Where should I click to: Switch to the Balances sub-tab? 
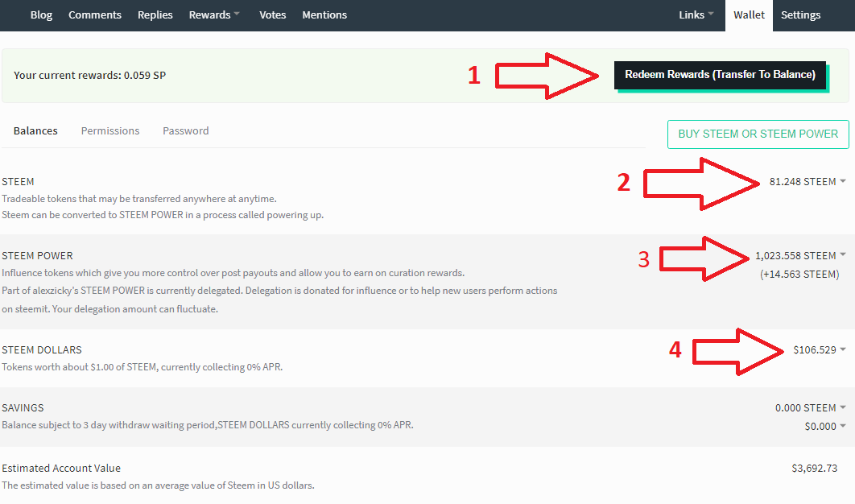tap(35, 131)
